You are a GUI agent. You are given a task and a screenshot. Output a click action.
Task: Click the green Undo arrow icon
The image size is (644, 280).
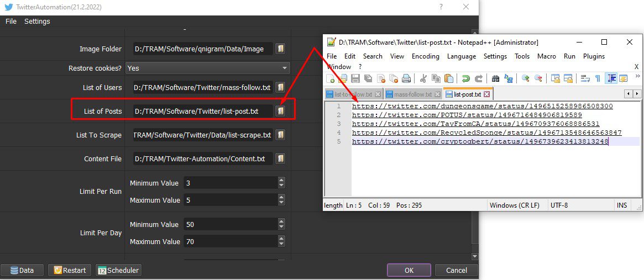coord(466,78)
